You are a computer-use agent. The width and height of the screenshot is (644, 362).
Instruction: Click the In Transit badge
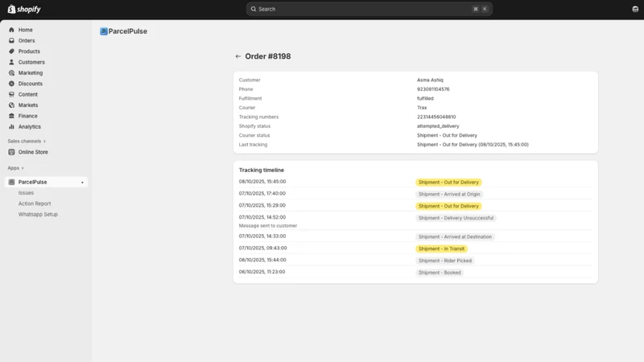[x=441, y=249]
